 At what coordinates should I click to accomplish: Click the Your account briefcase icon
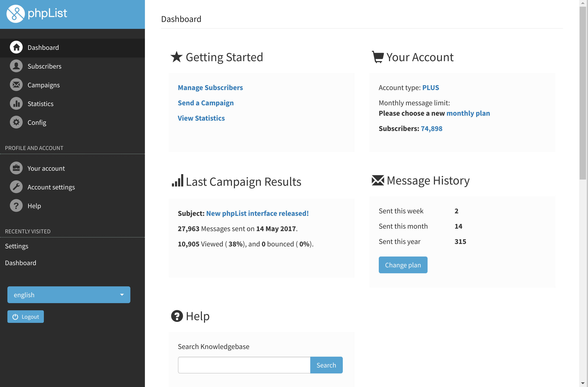coord(16,168)
